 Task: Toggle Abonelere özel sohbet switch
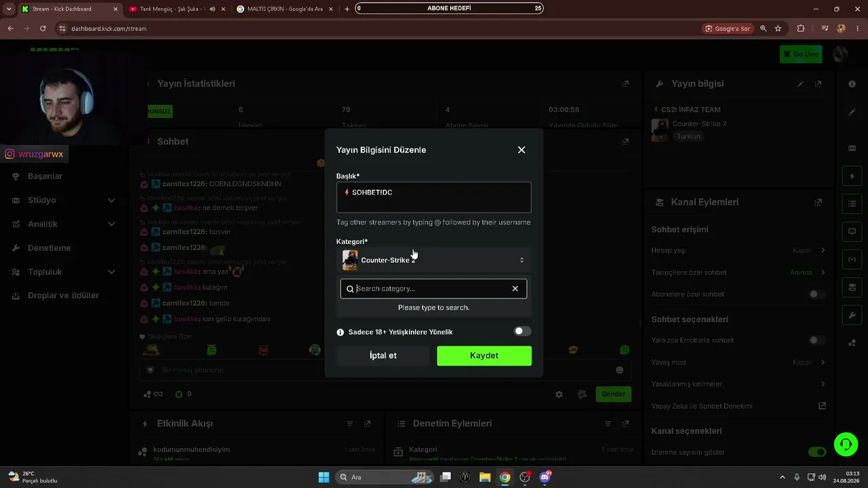point(817,294)
